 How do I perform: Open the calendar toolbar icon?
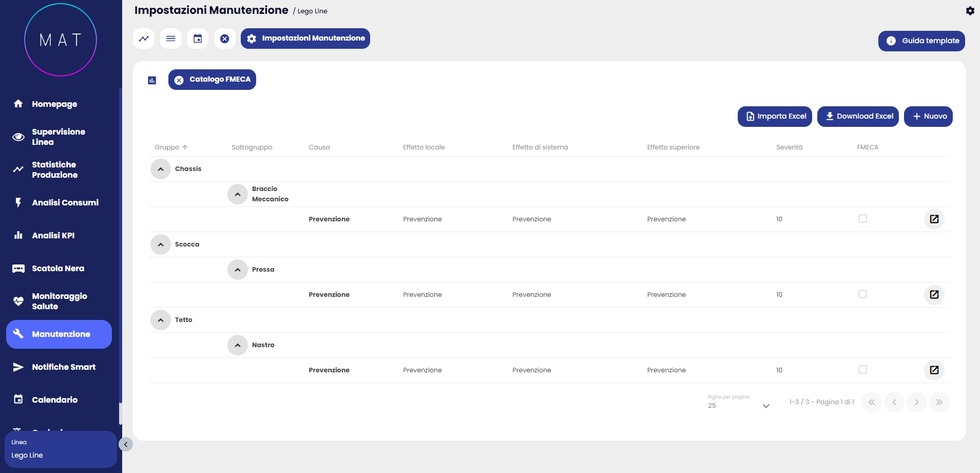click(198, 39)
